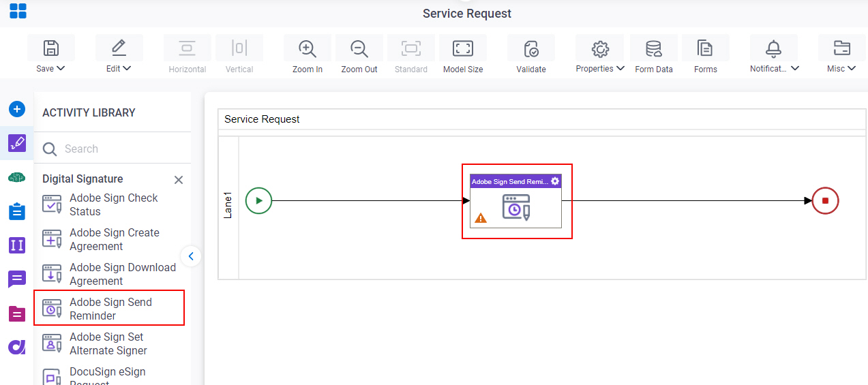The image size is (868, 385).
Task: Select Adobe Sign Check Status activity
Action: [x=109, y=204]
